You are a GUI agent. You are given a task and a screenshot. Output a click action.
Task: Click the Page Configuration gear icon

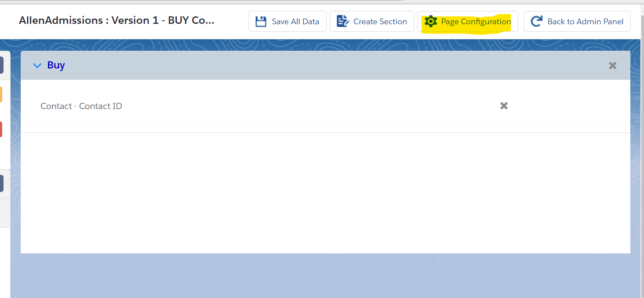[431, 22]
